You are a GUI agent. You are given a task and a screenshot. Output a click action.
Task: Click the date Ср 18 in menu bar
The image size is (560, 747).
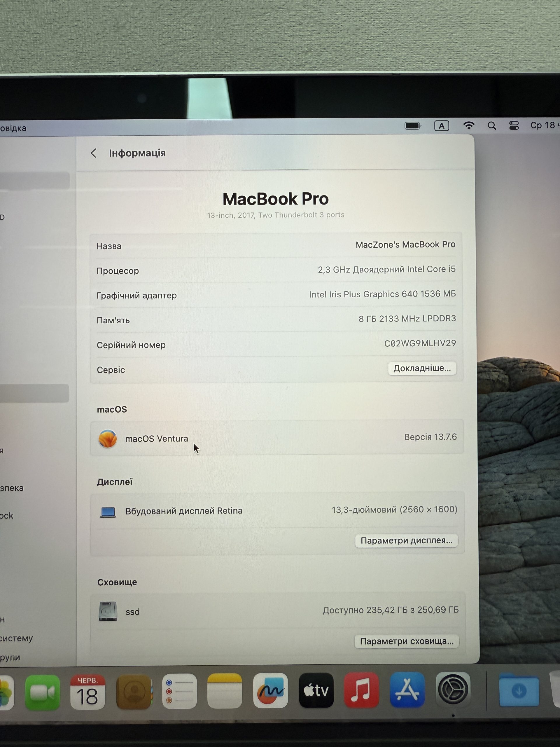click(545, 125)
